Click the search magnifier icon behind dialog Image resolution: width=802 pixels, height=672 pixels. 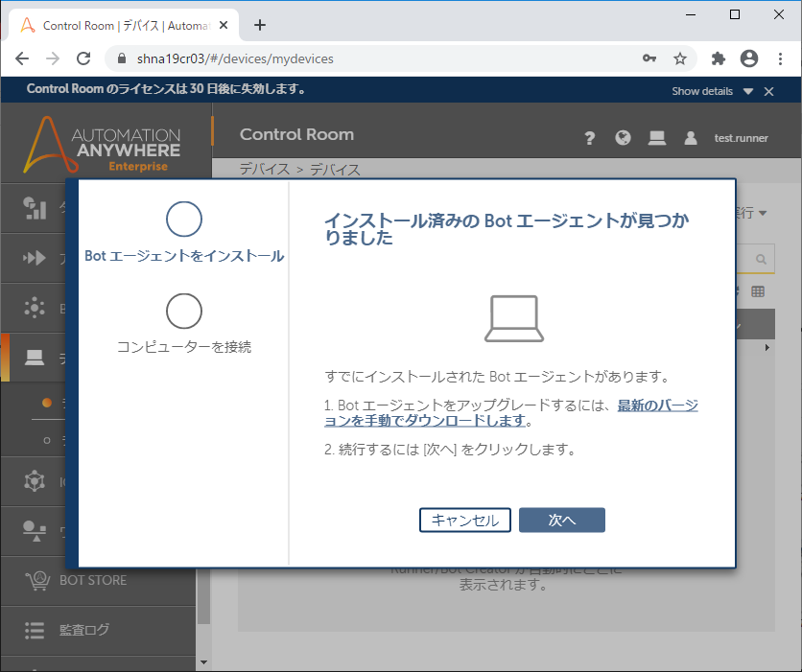click(761, 259)
